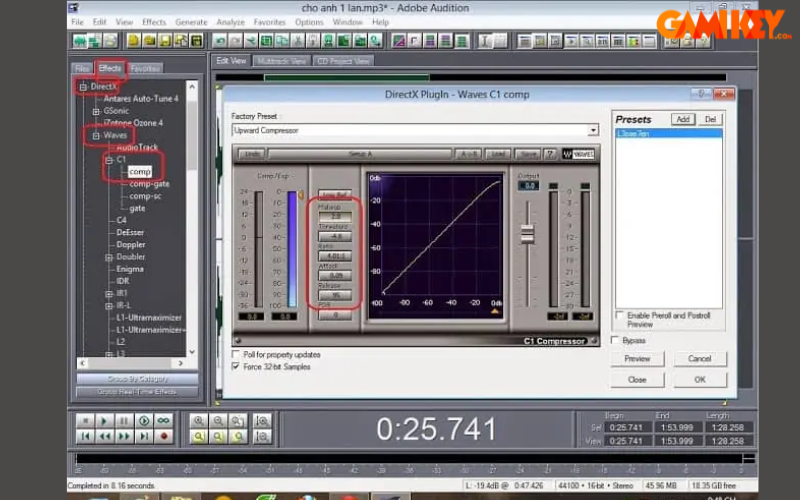Click the Ratio value field showing 4.01:1
This screenshot has height=500, width=800.
point(335,256)
